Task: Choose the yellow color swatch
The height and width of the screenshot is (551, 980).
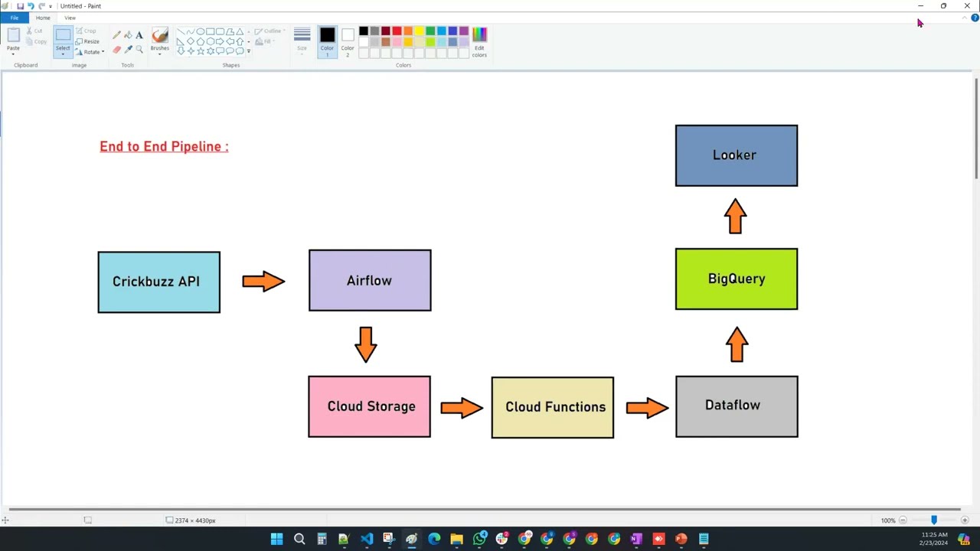Action: [419, 31]
